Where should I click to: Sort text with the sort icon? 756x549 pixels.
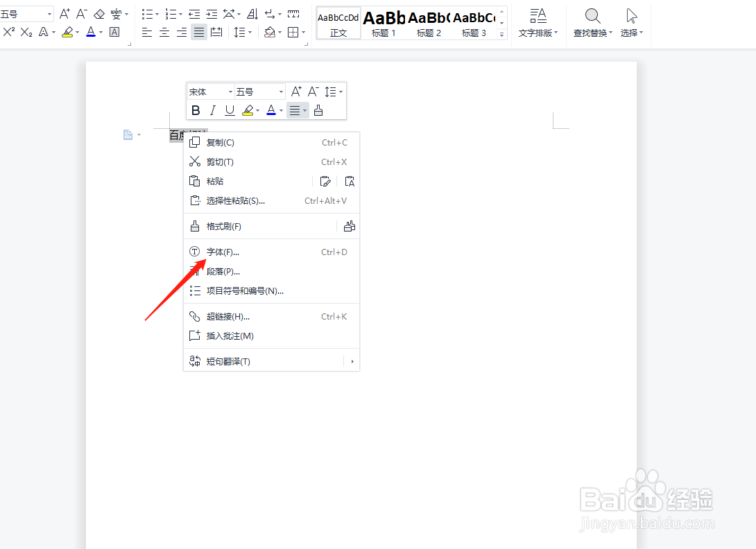(252, 14)
